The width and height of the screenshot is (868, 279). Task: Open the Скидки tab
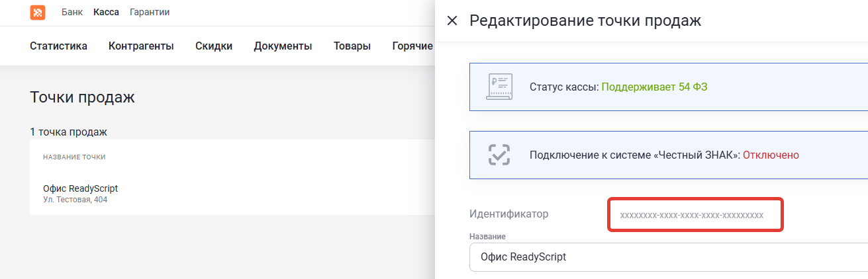pyautogui.click(x=214, y=46)
